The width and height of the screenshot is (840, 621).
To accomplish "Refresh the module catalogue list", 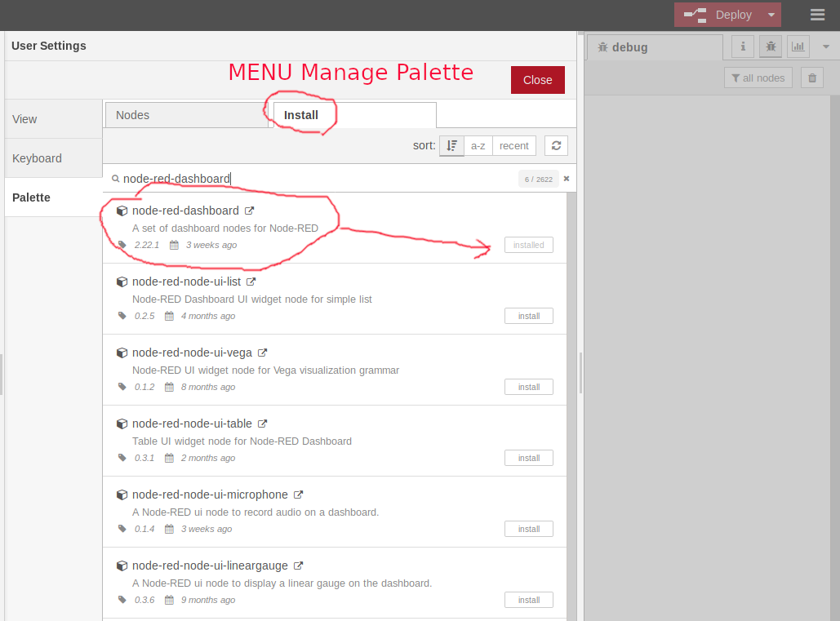I will (556, 145).
